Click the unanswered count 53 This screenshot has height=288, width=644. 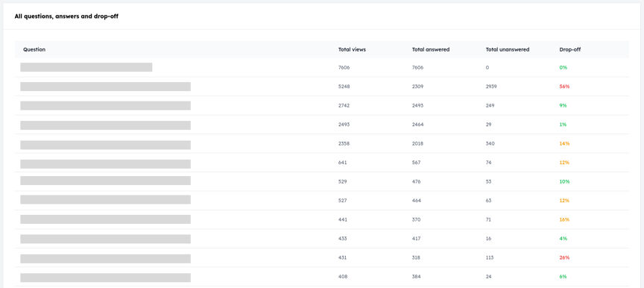pos(488,181)
